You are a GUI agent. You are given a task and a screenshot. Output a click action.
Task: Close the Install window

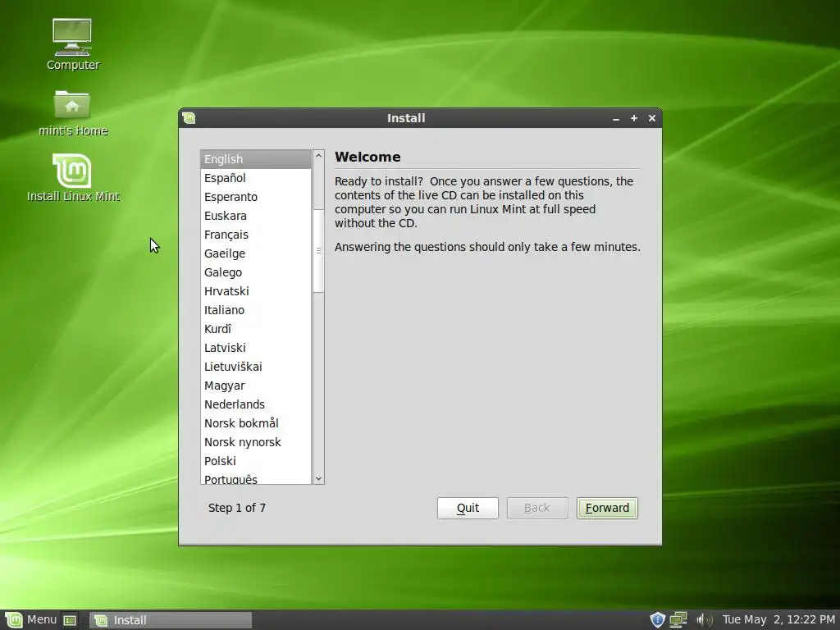click(x=652, y=118)
